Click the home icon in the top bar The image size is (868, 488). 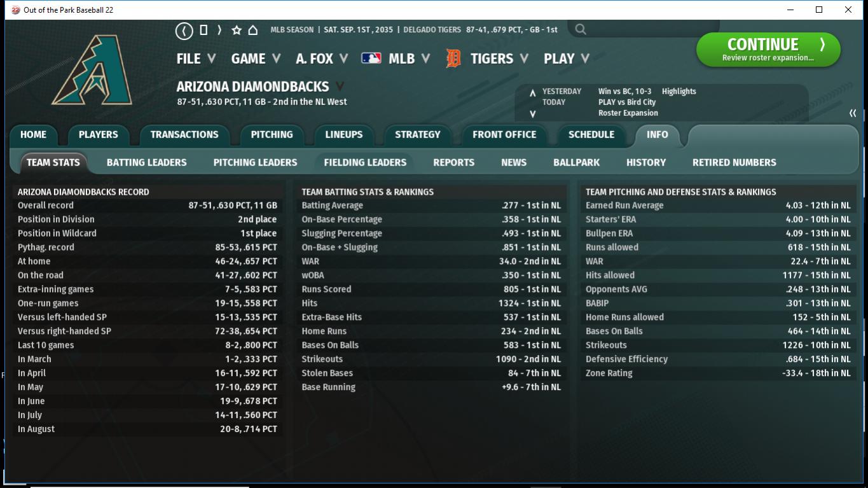tap(252, 30)
